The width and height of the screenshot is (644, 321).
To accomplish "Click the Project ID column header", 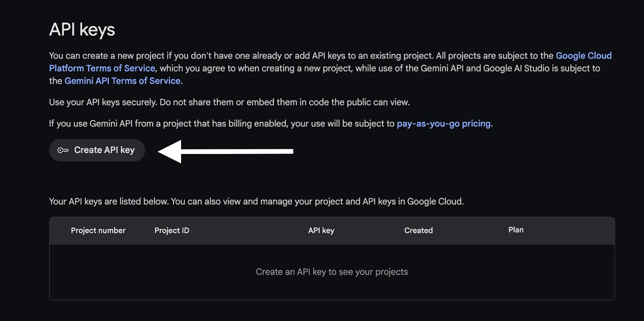I will coord(172,230).
